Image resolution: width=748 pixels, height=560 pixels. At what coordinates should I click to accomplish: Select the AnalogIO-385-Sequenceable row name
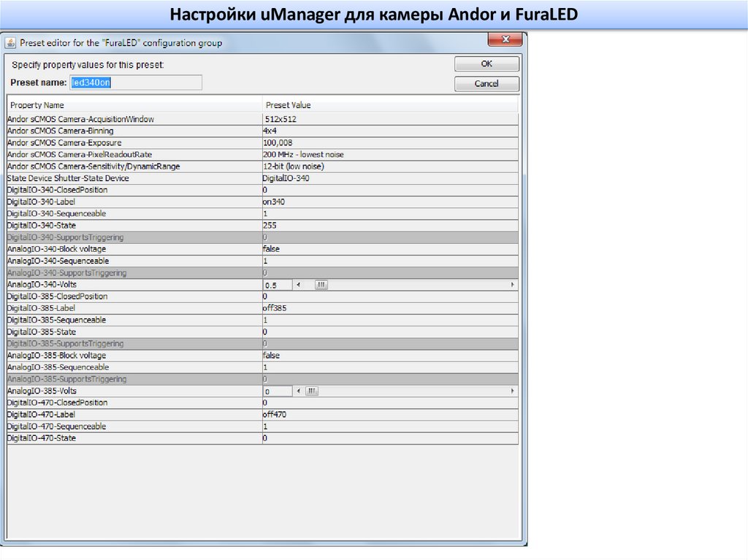pyautogui.click(x=58, y=367)
